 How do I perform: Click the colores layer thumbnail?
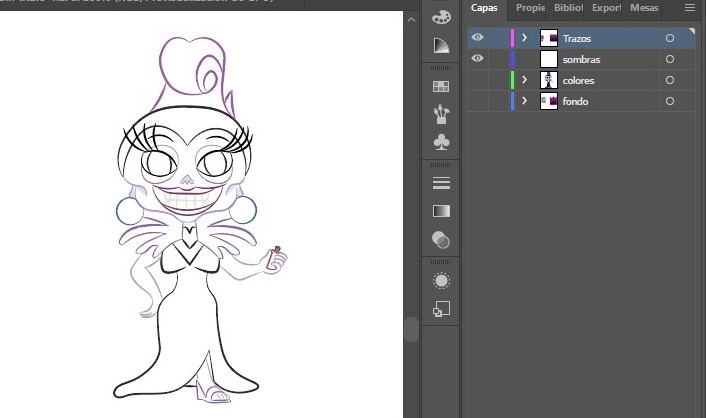(x=548, y=80)
